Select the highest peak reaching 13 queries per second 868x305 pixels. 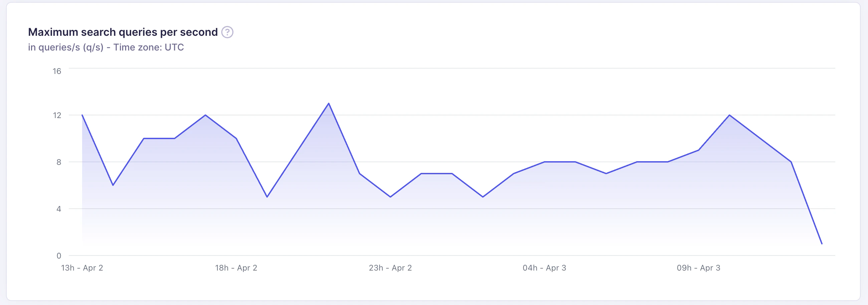329,104
